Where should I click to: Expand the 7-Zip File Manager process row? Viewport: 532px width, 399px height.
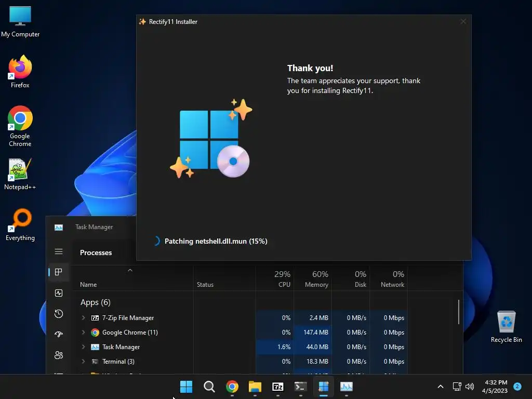[x=84, y=317]
